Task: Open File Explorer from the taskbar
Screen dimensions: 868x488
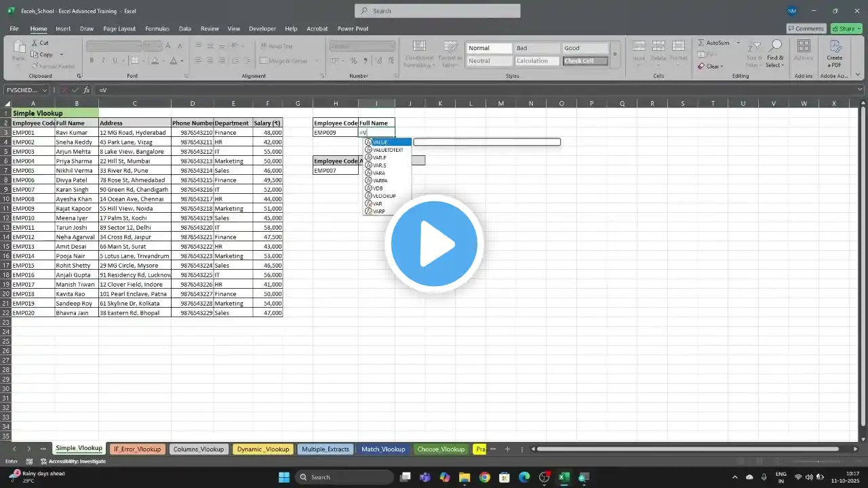Action: (x=465, y=477)
